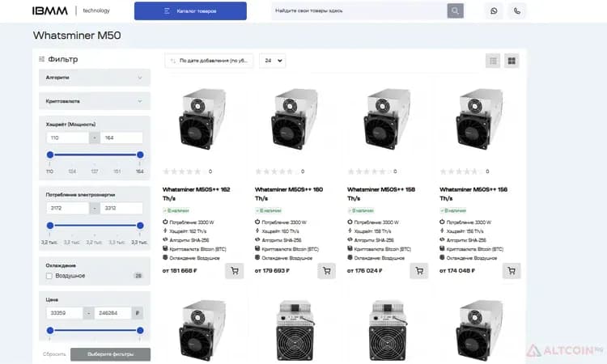Open the Каталог товаров menu button

coord(190,11)
